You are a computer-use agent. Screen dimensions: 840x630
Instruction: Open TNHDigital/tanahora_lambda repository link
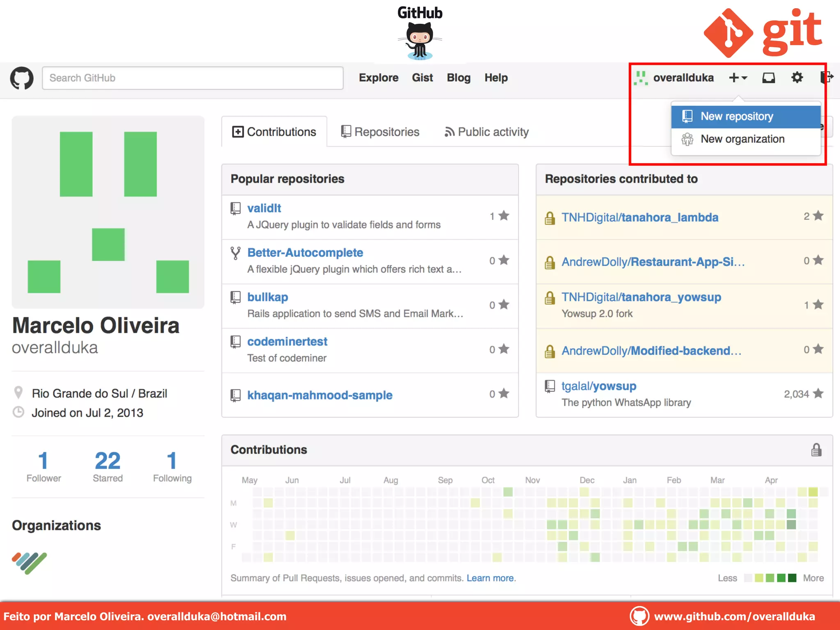(640, 217)
